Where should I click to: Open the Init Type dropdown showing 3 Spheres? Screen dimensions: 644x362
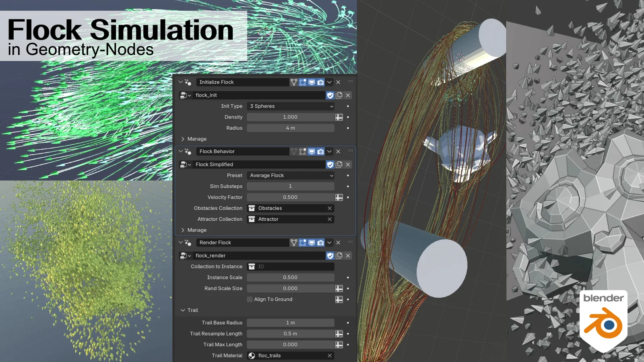(291, 106)
